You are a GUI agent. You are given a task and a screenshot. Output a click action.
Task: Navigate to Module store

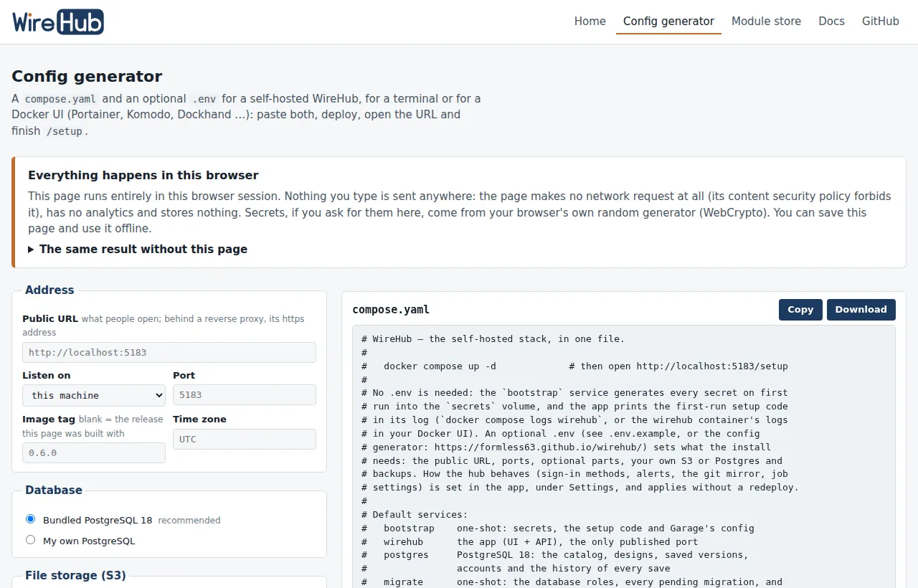(766, 22)
